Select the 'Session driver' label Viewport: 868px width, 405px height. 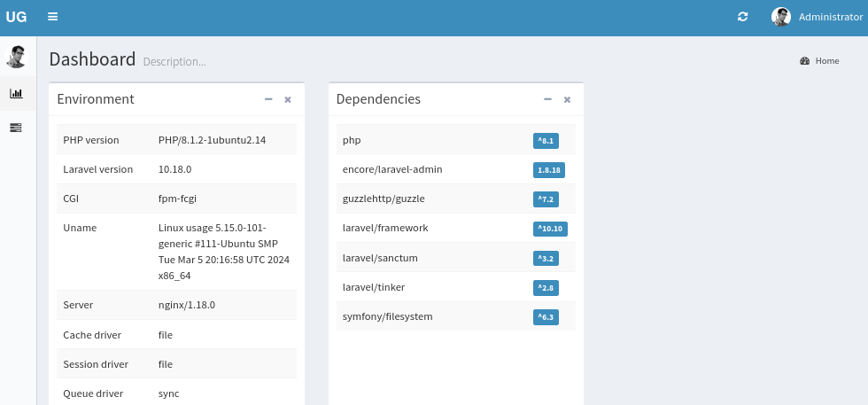point(96,364)
